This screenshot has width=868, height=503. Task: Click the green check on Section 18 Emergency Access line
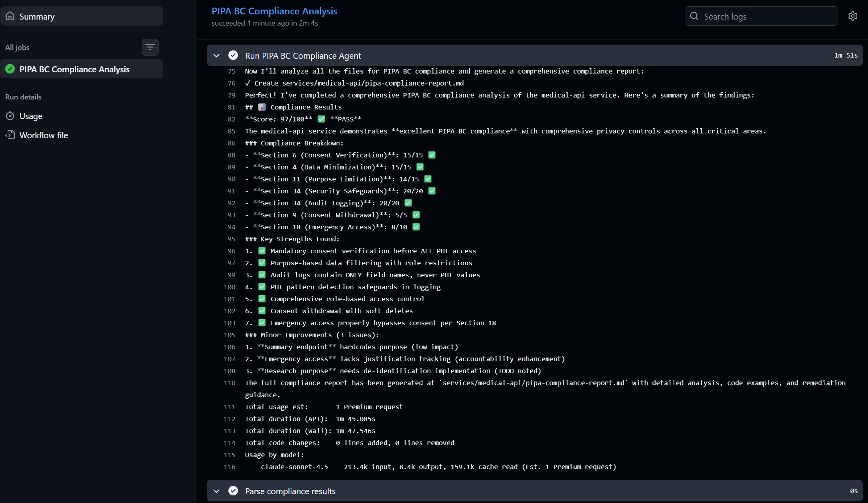click(x=416, y=227)
